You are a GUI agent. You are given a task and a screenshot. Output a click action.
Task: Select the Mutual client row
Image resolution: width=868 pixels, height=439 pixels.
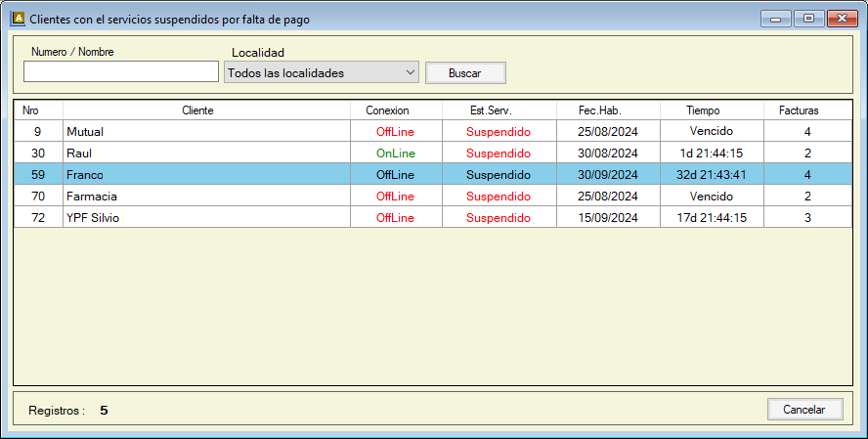tap(205, 131)
